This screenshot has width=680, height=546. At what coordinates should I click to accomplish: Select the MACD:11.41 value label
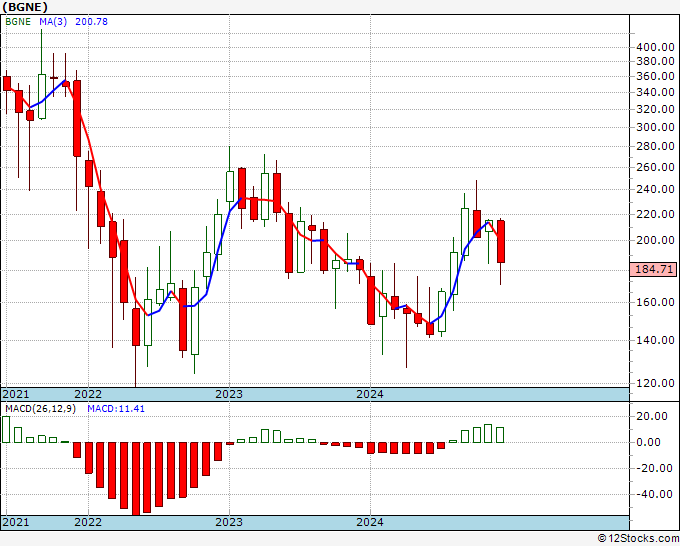[x=116, y=409]
